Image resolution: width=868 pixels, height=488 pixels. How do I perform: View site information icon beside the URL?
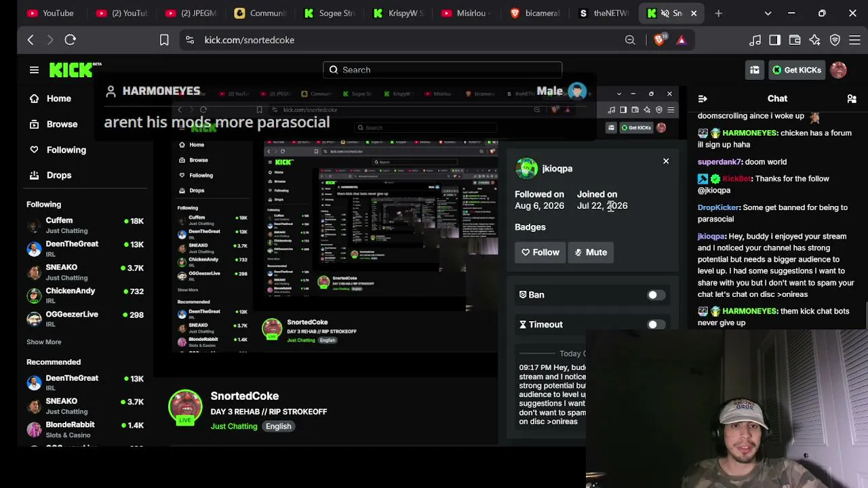pyautogui.click(x=190, y=40)
